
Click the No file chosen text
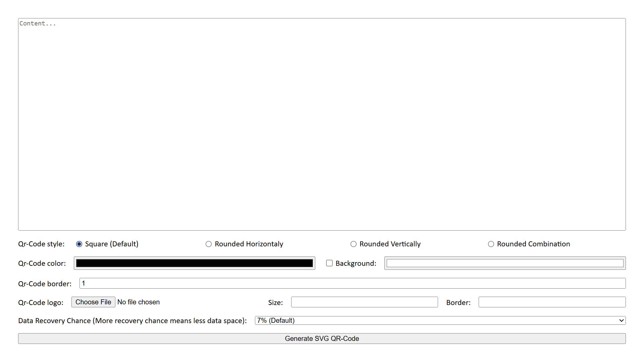[139, 302]
